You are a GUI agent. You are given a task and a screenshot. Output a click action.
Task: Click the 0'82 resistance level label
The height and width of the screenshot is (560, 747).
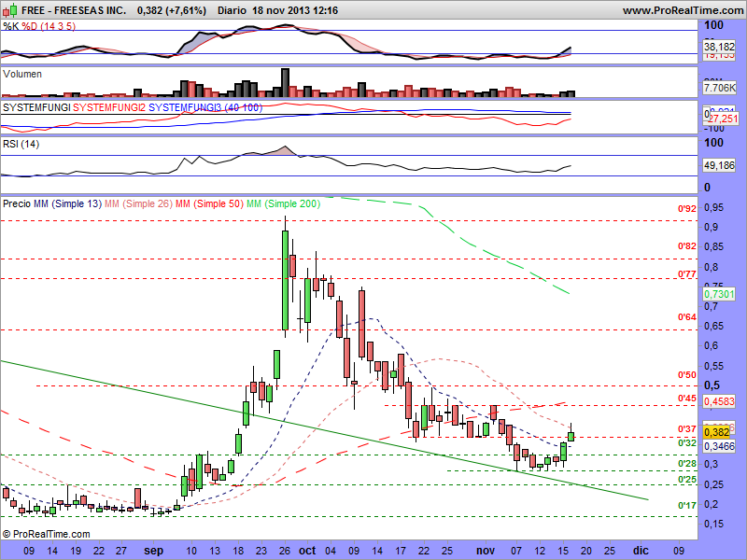(687, 246)
